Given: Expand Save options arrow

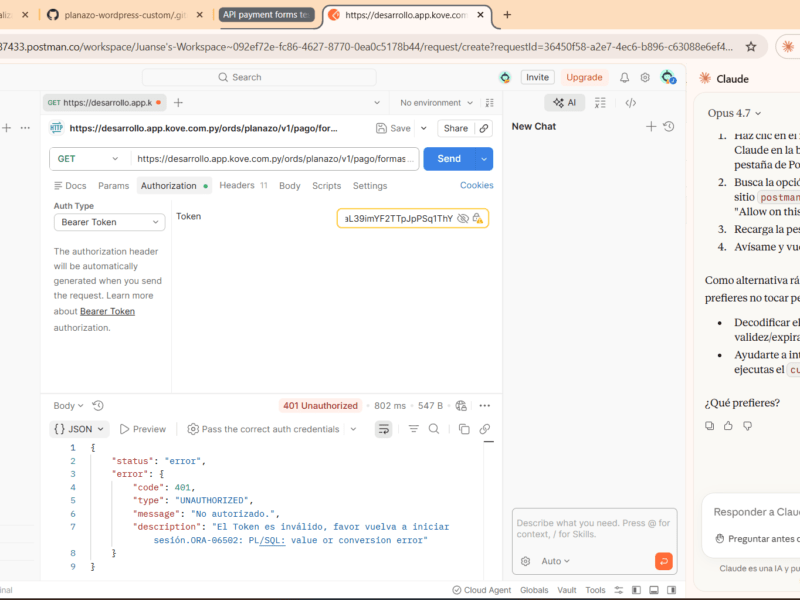Looking at the screenshot, I should pyautogui.click(x=423, y=129).
